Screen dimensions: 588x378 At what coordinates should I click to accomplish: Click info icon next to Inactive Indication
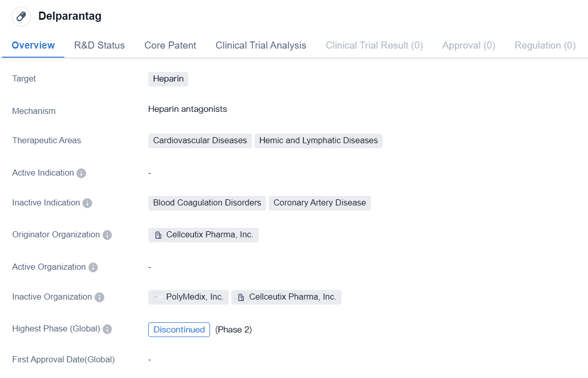tap(87, 203)
